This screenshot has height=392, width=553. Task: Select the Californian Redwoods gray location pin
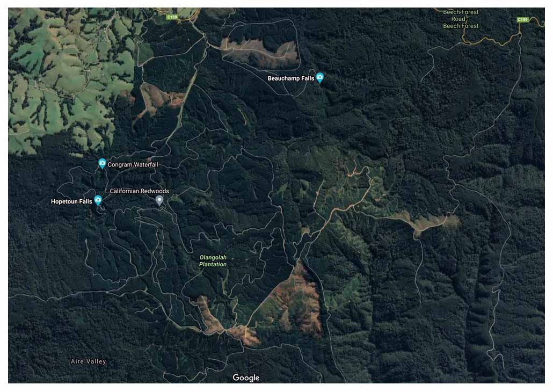(x=159, y=200)
